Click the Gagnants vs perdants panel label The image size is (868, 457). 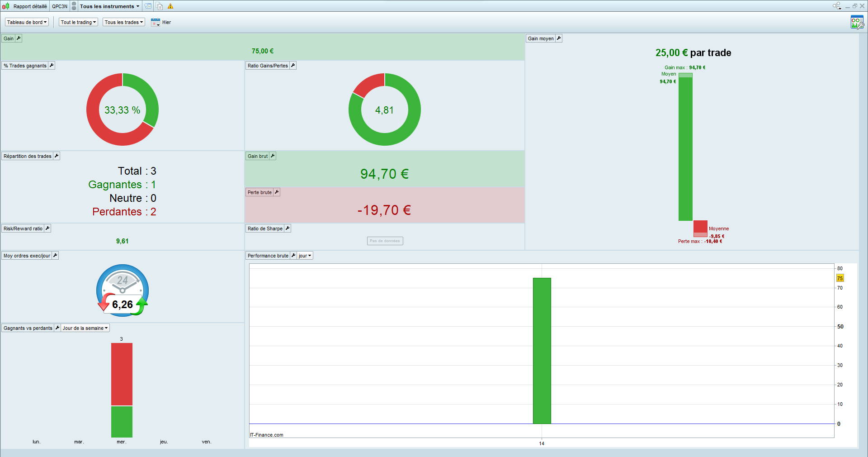(28, 328)
